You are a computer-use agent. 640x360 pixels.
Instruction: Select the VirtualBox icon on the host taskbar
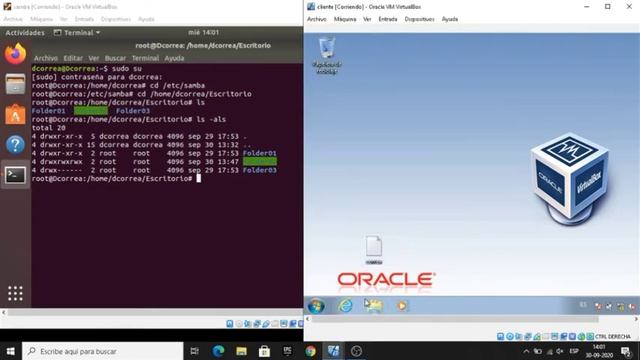click(333, 351)
